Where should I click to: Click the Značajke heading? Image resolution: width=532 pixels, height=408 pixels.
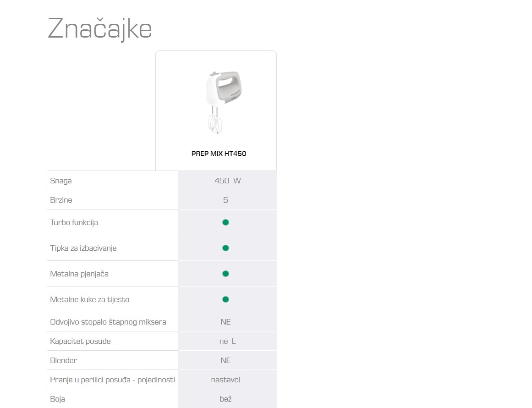click(100, 29)
